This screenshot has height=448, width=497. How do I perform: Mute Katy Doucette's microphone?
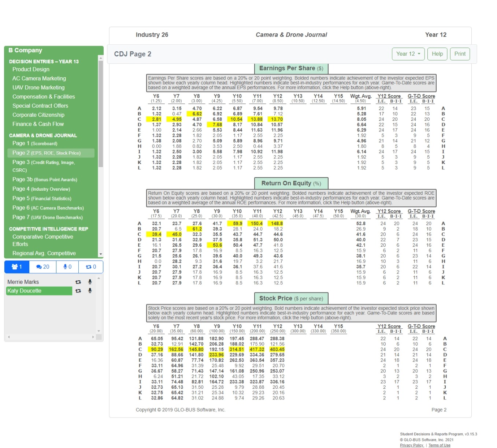click(90, 291)
